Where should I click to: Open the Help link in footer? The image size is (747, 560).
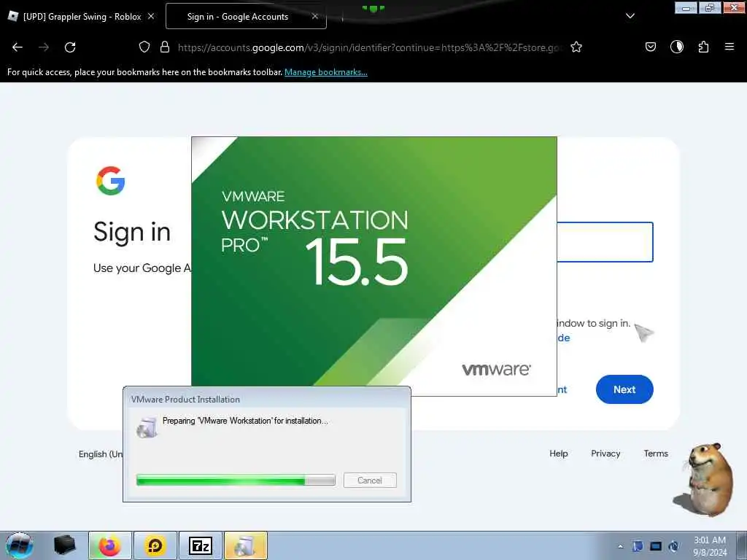coord(558,454)
